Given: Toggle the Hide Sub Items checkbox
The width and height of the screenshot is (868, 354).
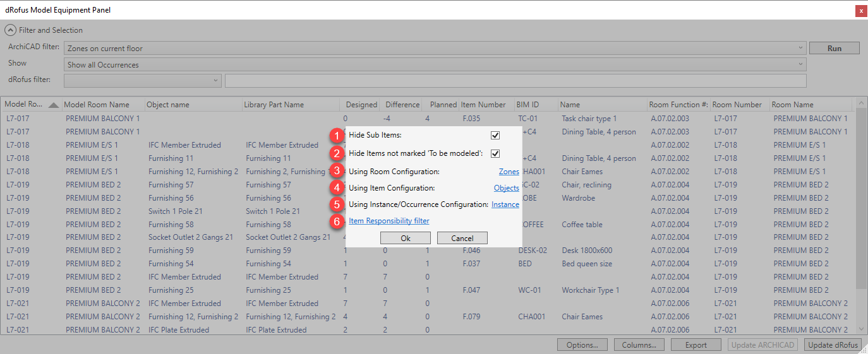Looking at the screenshot, I should click(x=495, y=136).
